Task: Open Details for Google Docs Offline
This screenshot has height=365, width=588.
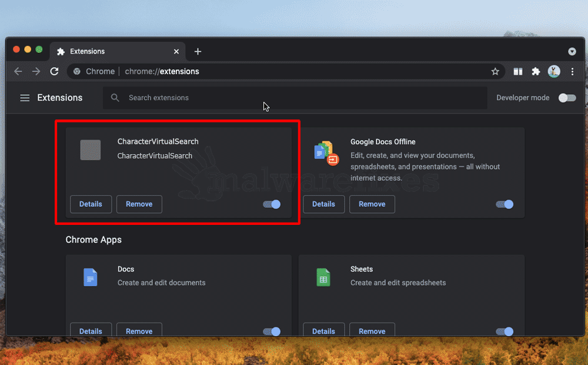Action: click(323, 204)
